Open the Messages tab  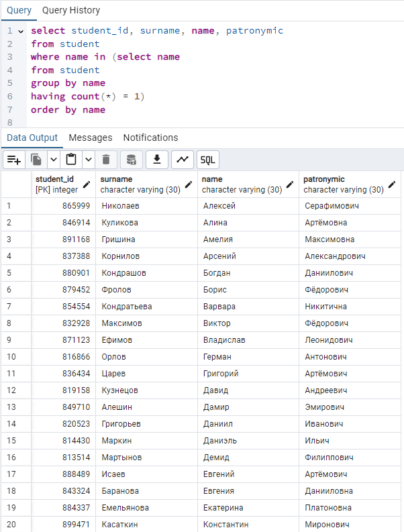(x=91, y=138)
